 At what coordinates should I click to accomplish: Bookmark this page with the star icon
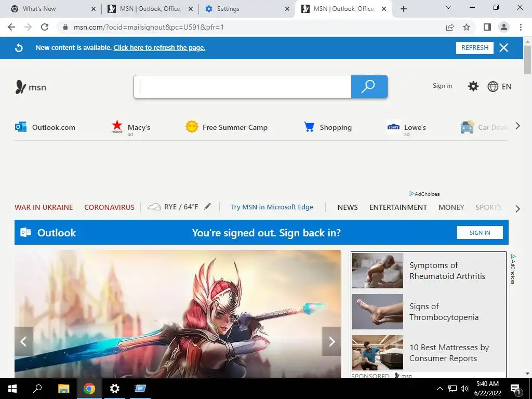pos(467,27)
